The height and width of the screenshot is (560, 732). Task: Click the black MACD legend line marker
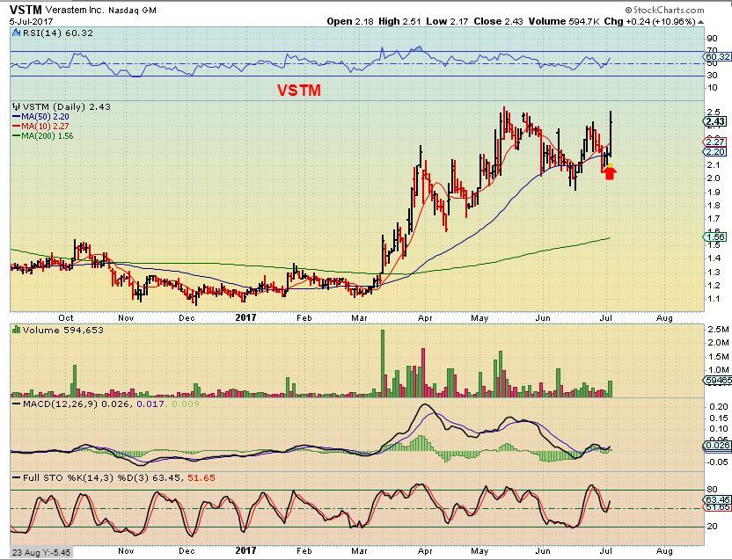[17, 404]
